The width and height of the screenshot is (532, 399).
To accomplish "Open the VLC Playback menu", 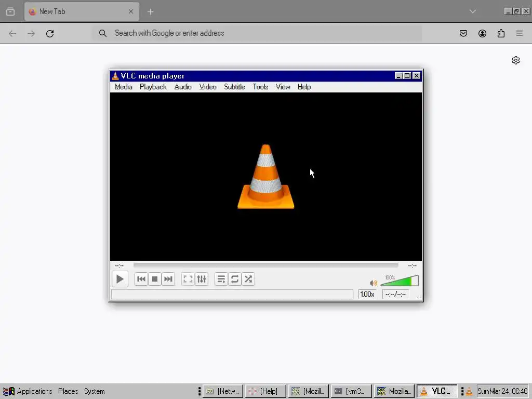I will 153,87.
